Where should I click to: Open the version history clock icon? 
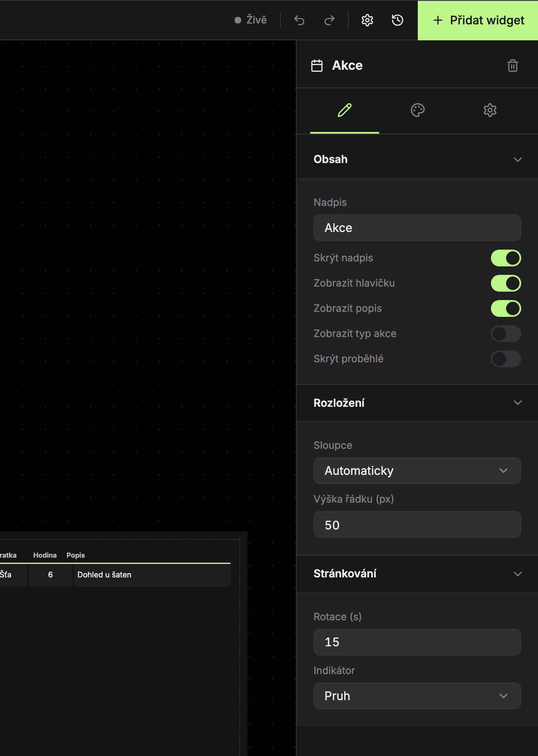pos(398,20)
